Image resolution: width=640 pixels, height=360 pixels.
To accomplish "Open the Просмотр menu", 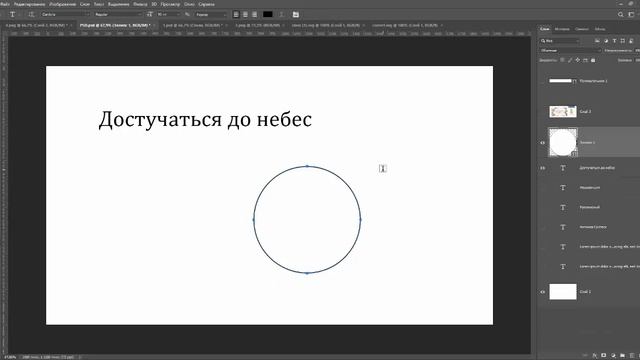I will 170,4.
